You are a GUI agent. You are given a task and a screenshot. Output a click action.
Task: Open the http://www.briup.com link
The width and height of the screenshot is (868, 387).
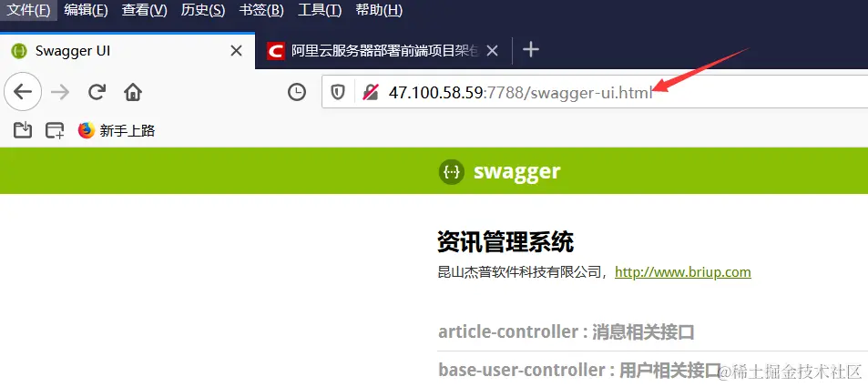coord(682,272)
